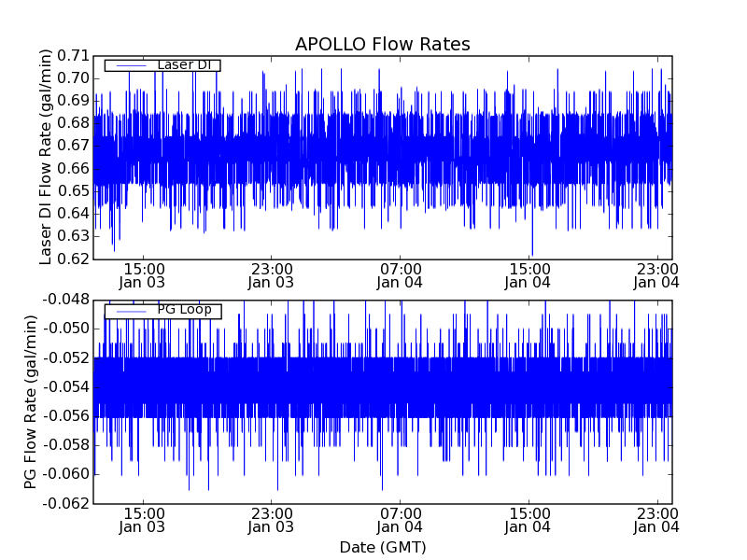Click the -0.056 y-axis tick label
The image size is (747, 560).
[65, 416]
